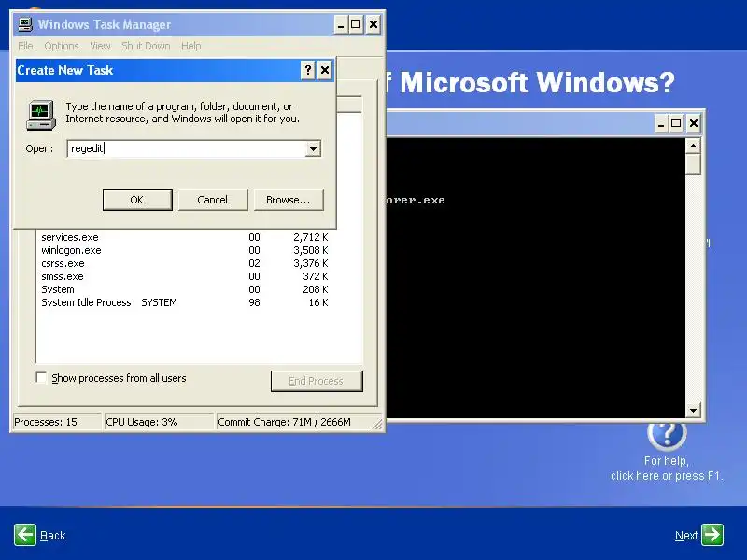Expand the Open field dropdown arrow
The image size is (747, 560).
tap(313, 148)
